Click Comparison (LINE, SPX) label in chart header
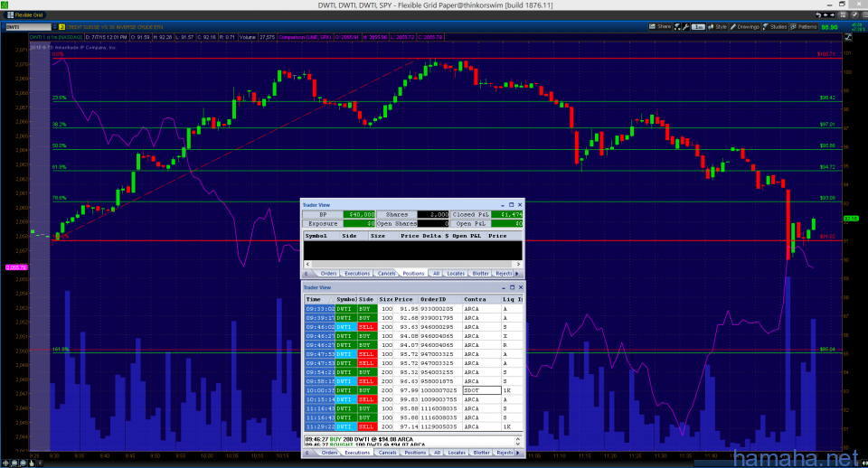The height and width of the screenshot is (468, 868). 305,37
